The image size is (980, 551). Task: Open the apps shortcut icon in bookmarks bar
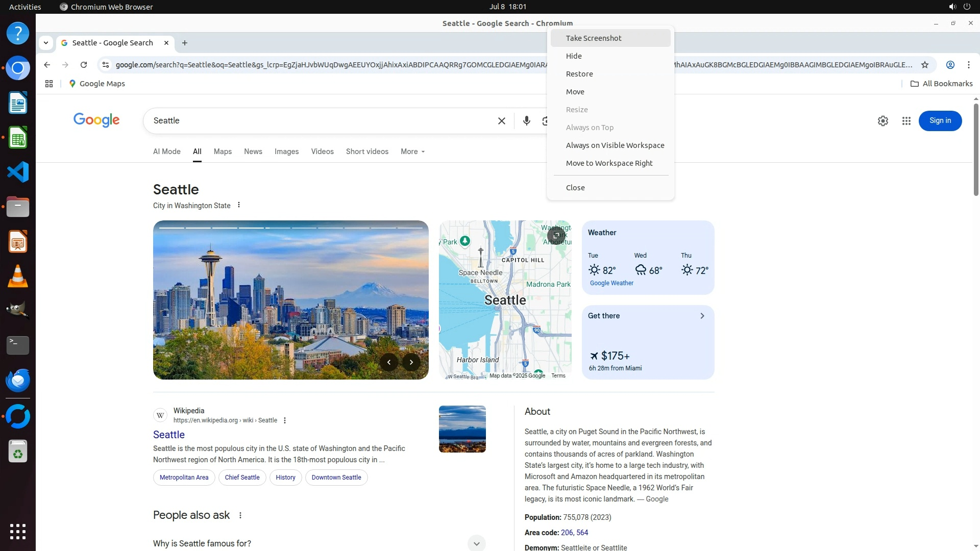[49, 84]
